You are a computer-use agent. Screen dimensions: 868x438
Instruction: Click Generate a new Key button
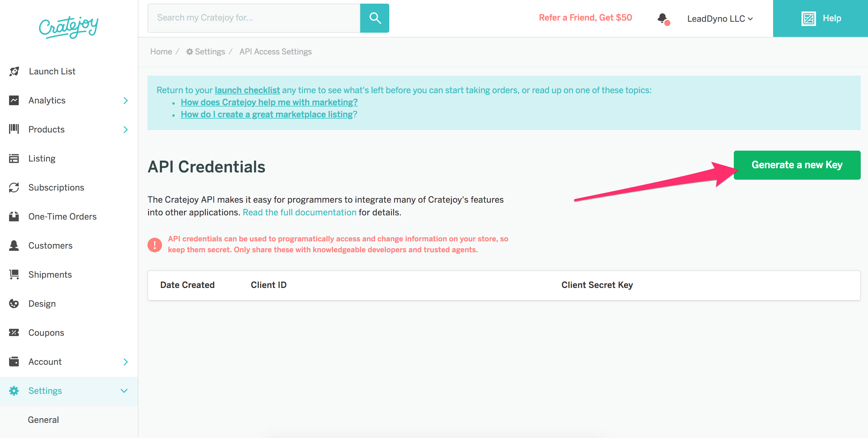(x=797, y=165)
